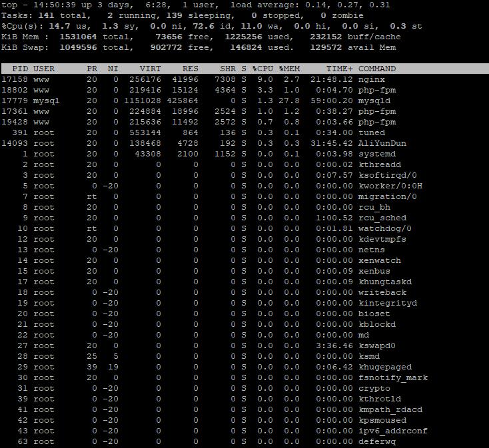
Task: Click the TIME+ column header
Action: click(340, 69)
